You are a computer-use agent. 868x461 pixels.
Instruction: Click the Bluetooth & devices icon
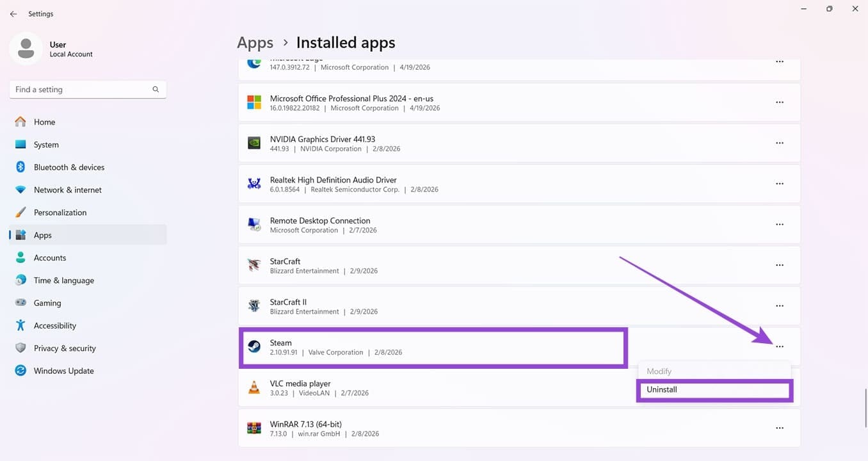point(20,167)
